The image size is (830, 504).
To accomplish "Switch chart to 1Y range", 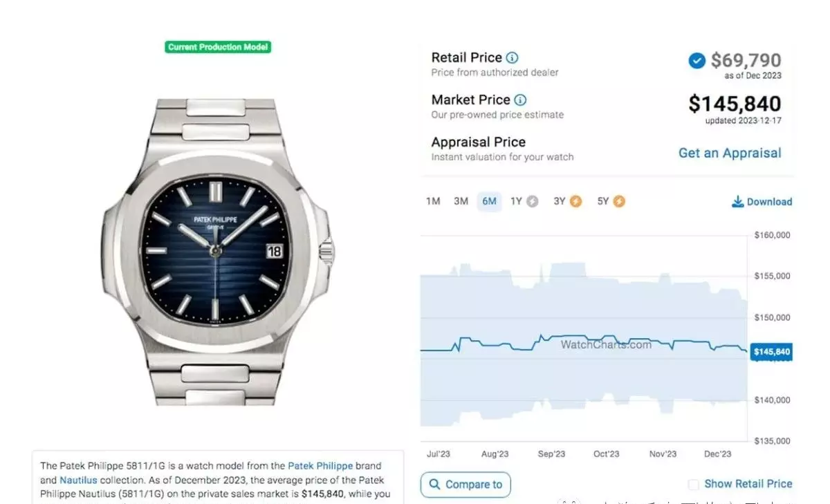I will (x=517, y=202).
